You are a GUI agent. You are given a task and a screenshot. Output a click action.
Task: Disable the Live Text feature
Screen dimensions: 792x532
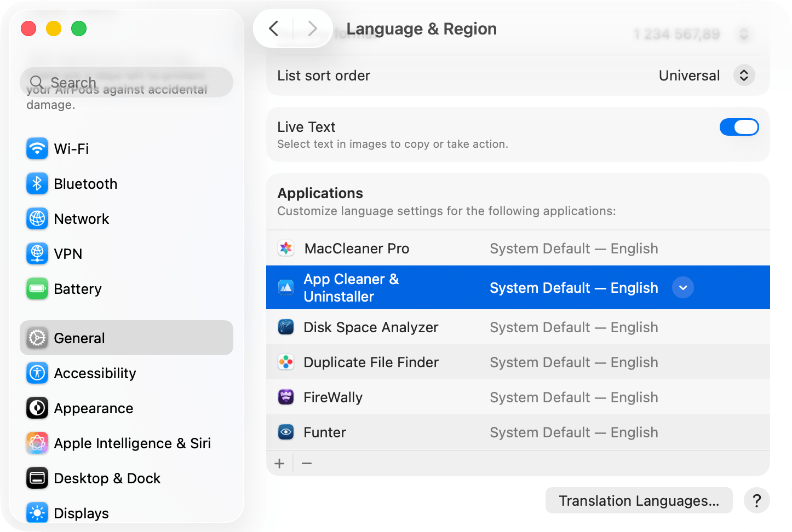[x=739, y=126]
